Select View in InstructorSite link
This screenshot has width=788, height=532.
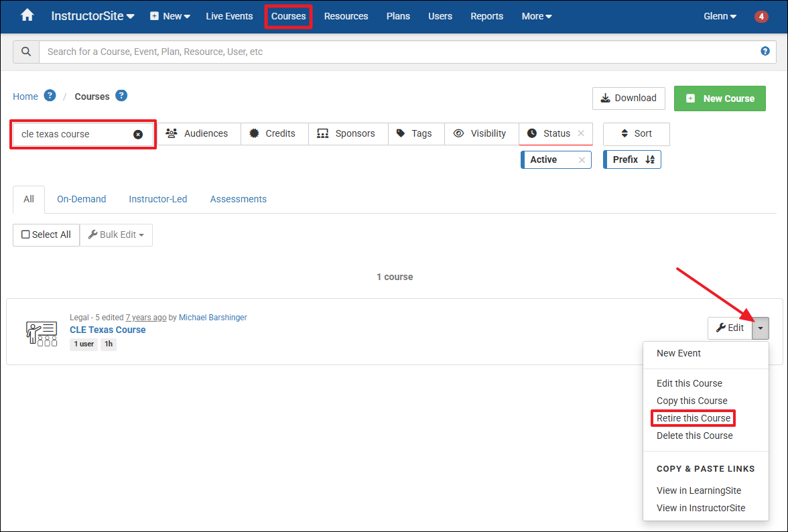pos(701,508)
